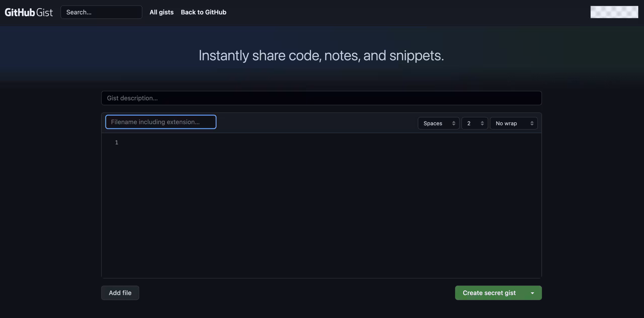Click the up-down arrows on indent size 2
The height and width of the screenshot is (318, 644).
click(x=482, y=123)
